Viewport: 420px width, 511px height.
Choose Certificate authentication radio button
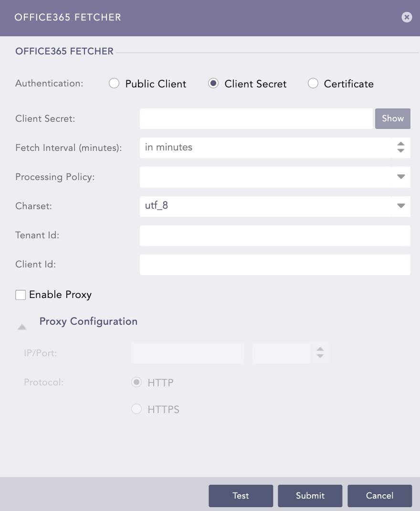(313, 84)
